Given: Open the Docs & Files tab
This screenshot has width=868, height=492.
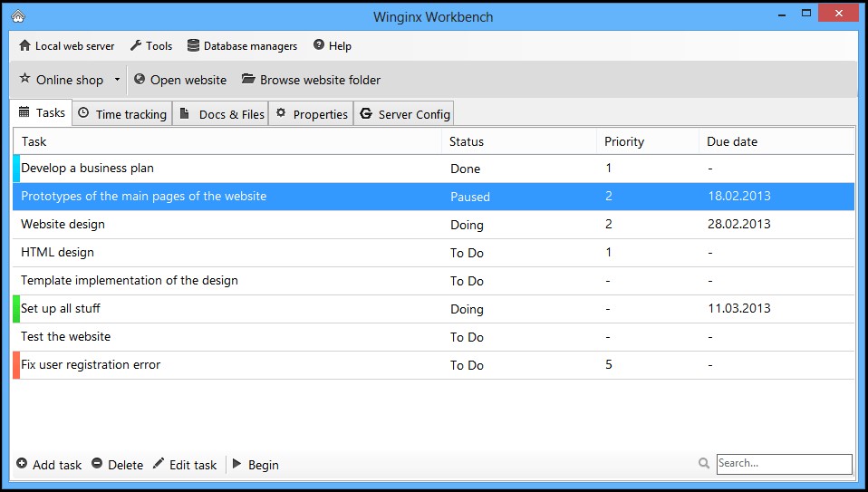Looking at the screenshot, I should click(221, 114).
